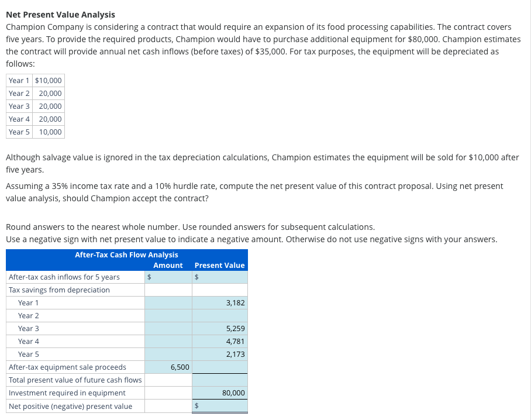Click the Amount input for after-tax cash inflows
The width and height of the screenshot is (531, 420).
(168, 277)
